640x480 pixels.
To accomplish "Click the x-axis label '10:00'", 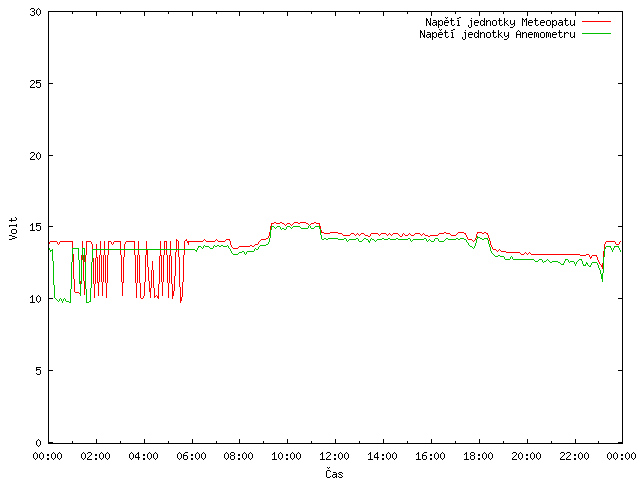I will click(x=287, y=456).
